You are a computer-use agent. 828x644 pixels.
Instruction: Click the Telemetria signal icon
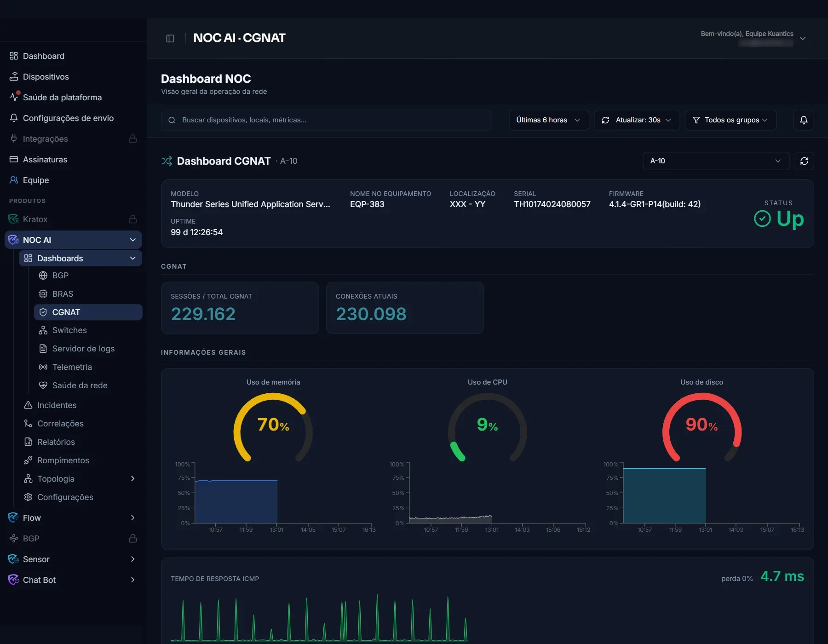pos(43,367)
